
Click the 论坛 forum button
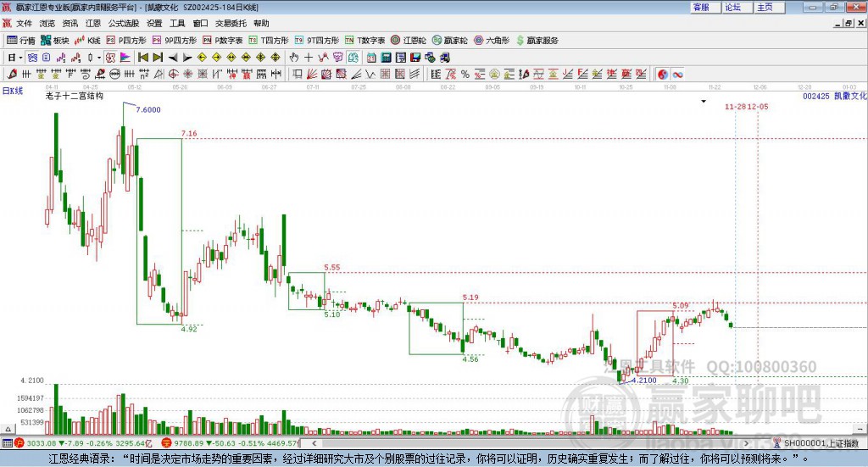point(738,7)
